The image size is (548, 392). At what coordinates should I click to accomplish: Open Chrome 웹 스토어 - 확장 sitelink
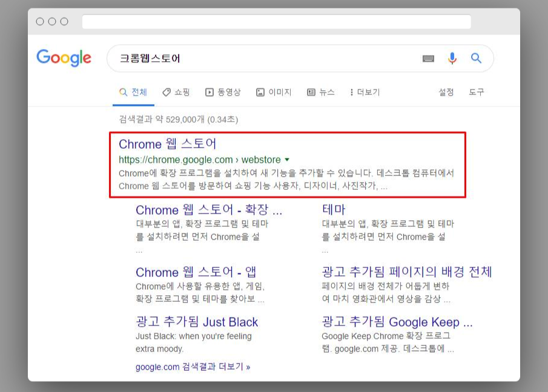(209, 210)
